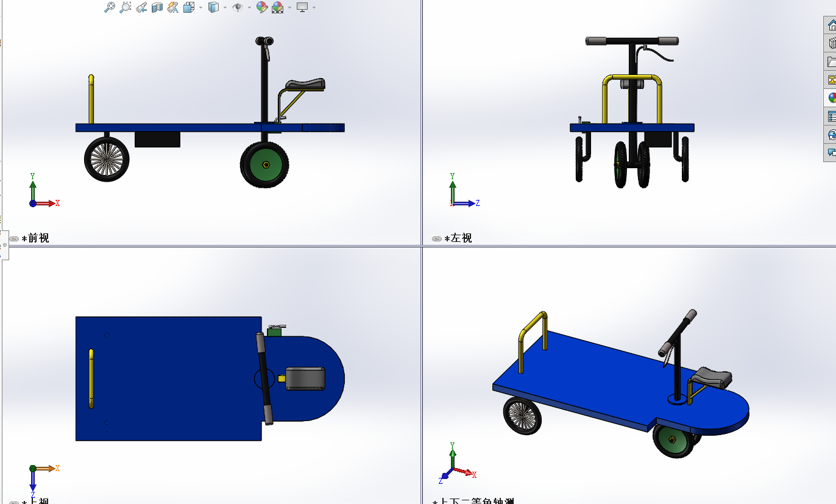Open the View Palette task pane tab
Screen dimensions: 836x504
click(x=831, y=80)
